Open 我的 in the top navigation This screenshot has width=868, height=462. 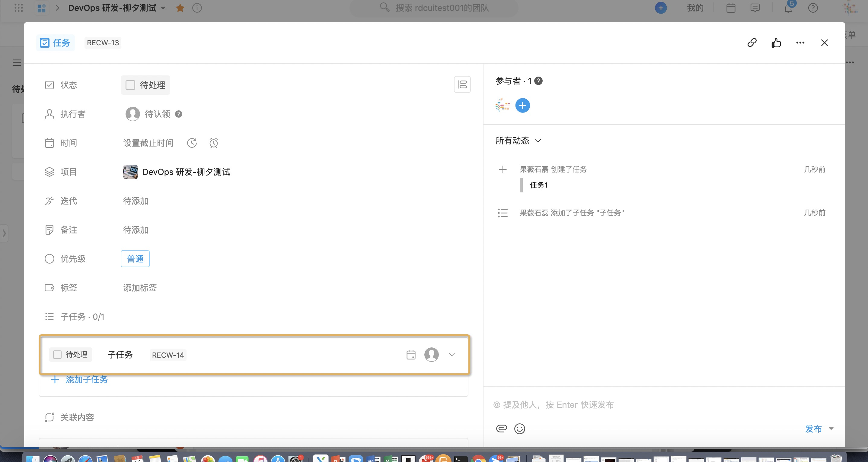point(695,8)
